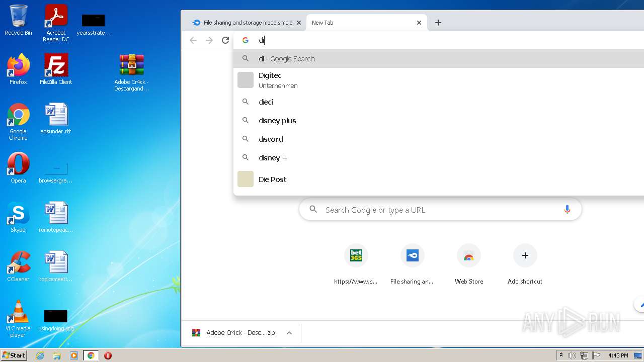Launch VLC media player shortcut

point(18,319)
